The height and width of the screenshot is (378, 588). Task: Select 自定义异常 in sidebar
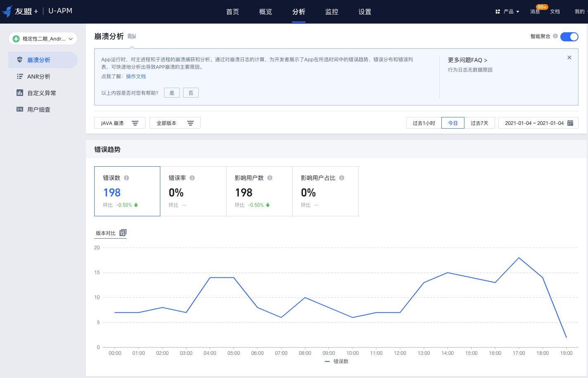(43, 93)
